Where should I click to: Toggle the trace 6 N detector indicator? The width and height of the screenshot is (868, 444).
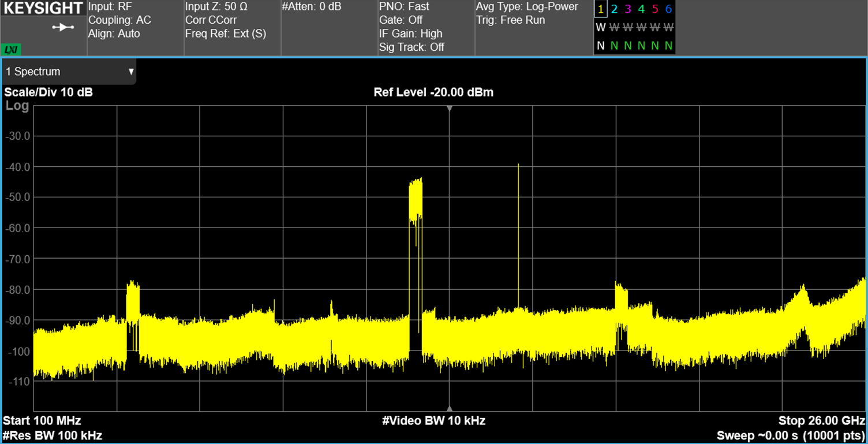[668, 46]
